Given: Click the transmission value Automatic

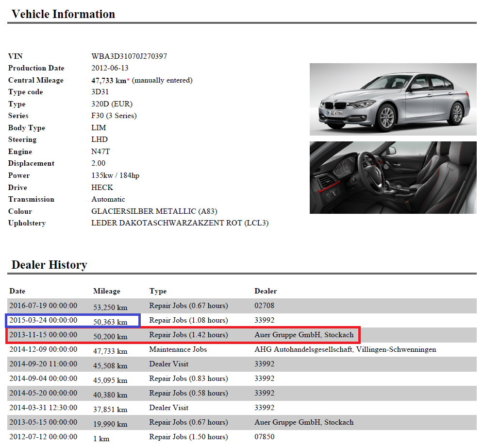Looking at the screenshot, I should click(108, 199).
